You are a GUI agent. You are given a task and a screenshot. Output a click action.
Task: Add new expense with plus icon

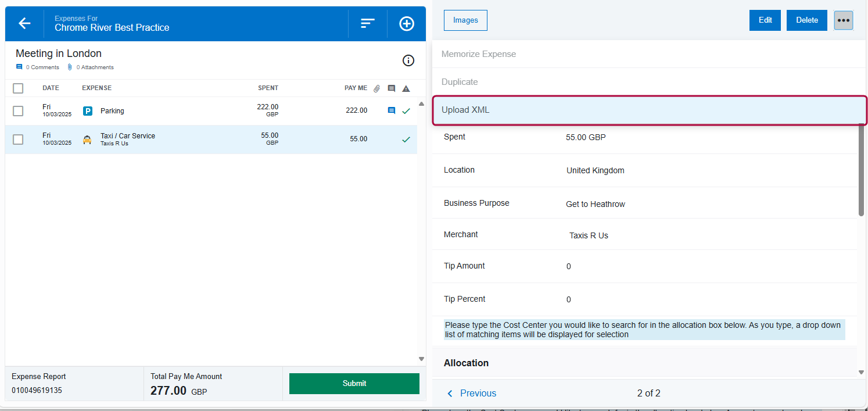(x=407, y=23)
